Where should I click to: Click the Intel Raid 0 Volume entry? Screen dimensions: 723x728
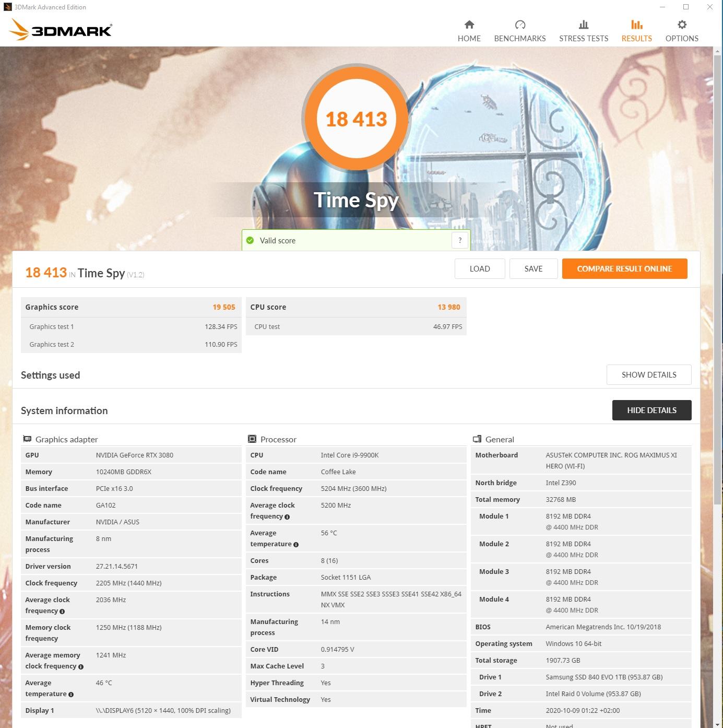tap(593, 694)
